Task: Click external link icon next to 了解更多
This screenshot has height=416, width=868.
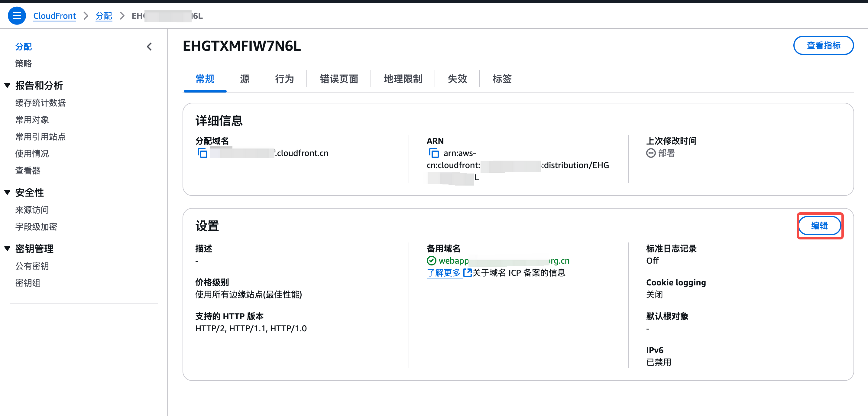Action: pyautogui.click(x=467, y=272)
